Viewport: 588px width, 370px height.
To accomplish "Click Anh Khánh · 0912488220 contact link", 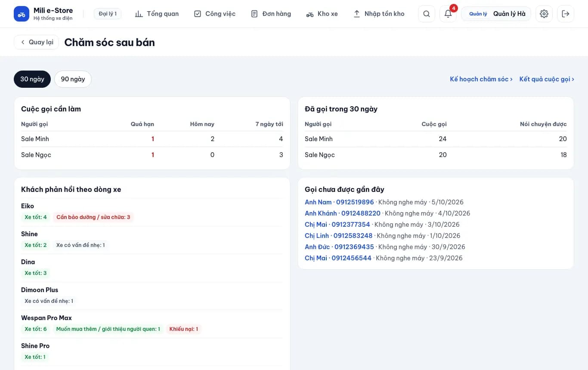I will coord(343,213).
